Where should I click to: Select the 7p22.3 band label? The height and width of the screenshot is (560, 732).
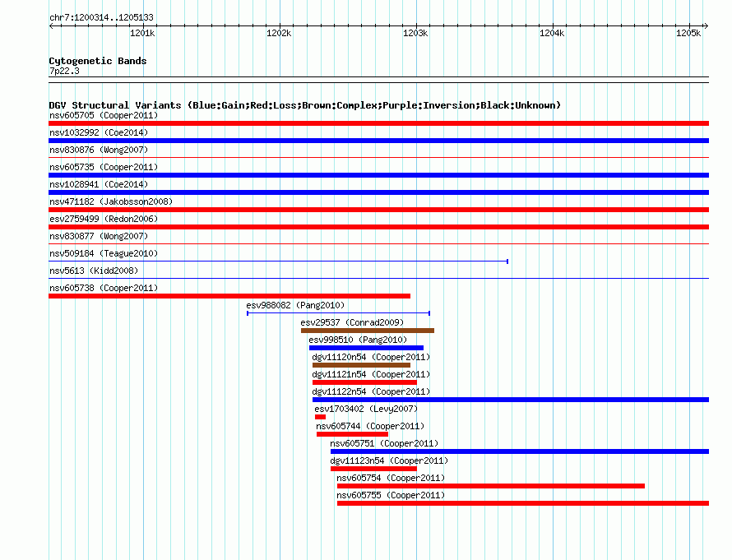tap(64, 71)
